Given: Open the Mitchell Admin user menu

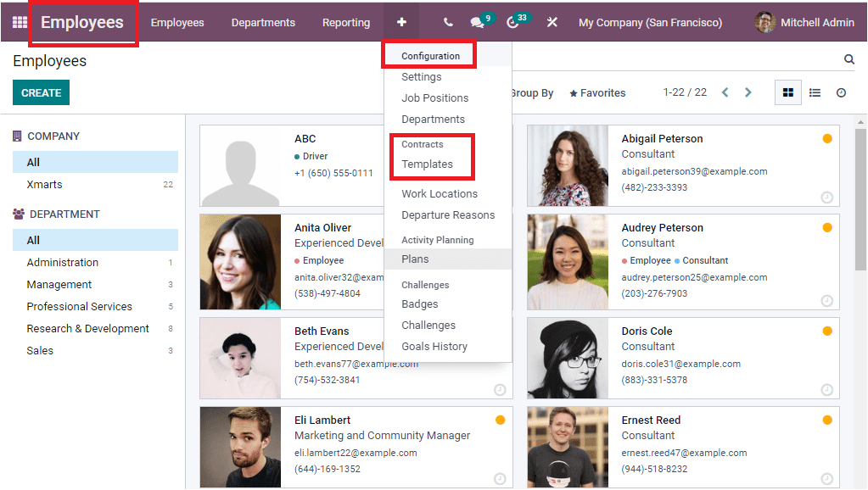Looking at the screenshot, I should pos(803,22).
